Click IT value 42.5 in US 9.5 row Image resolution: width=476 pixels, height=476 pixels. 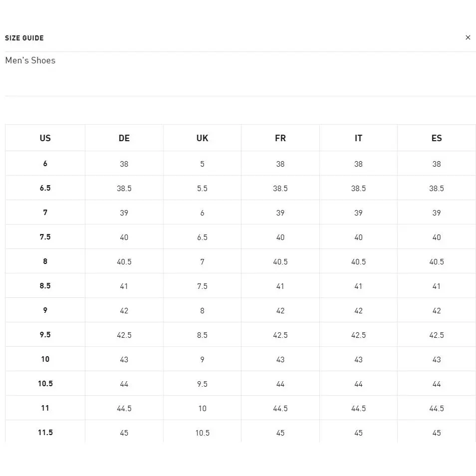[359, 335]
